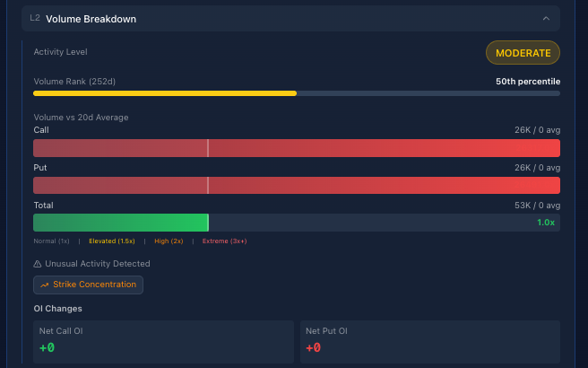Click the trend icon in Strike Concentration
The height and width of the screenshot is (368, 588).
click(x=44, y=285)
